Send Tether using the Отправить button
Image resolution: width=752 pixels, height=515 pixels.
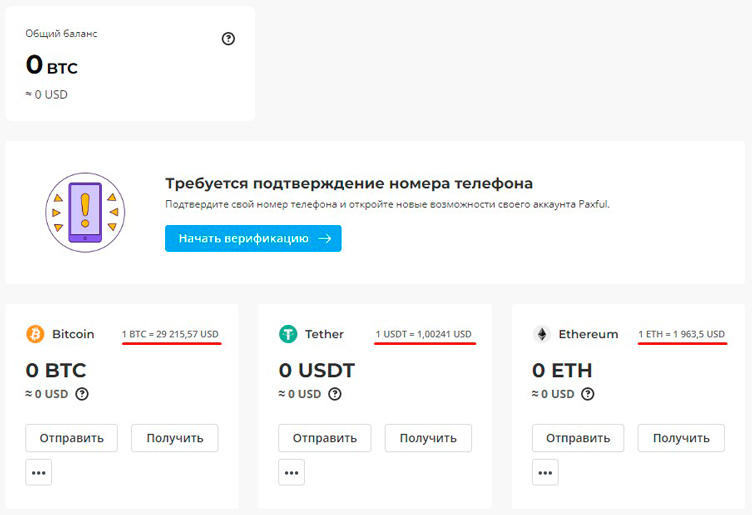click(x=325, y=438)
